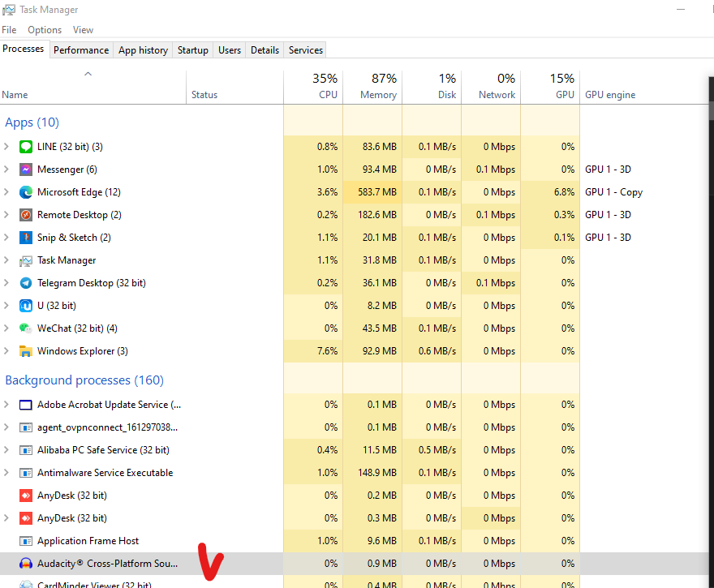Open the Options menu
The height and width of the screenshot is (588, 714).
coord(45,30)
